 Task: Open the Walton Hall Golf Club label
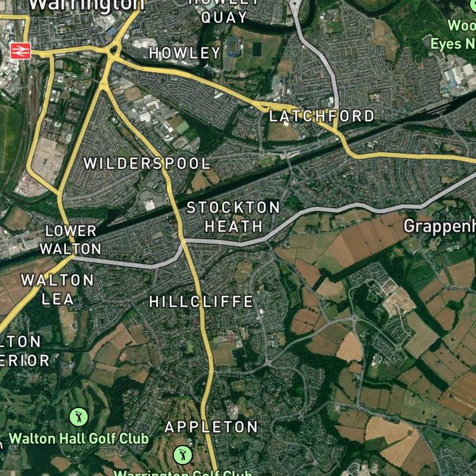tap(79, 439)
